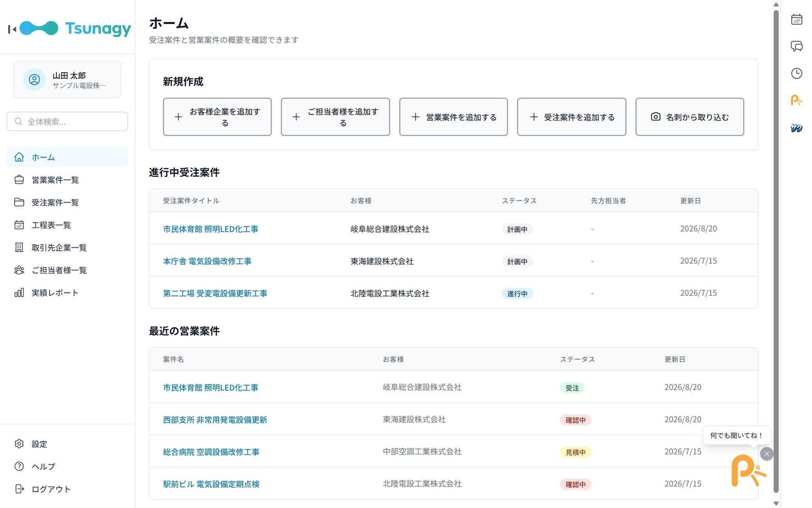This screenshot has height=508, width=812.
Task: Open 実績レポート in the sidebar
Action: coord(67,293)
